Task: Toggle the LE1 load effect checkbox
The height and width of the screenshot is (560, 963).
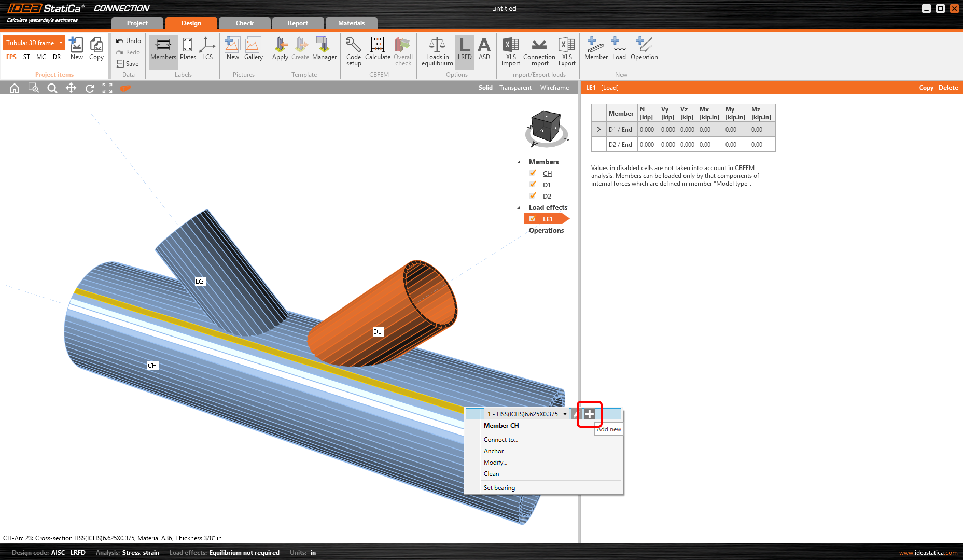Action: click(x=532, y=219)
